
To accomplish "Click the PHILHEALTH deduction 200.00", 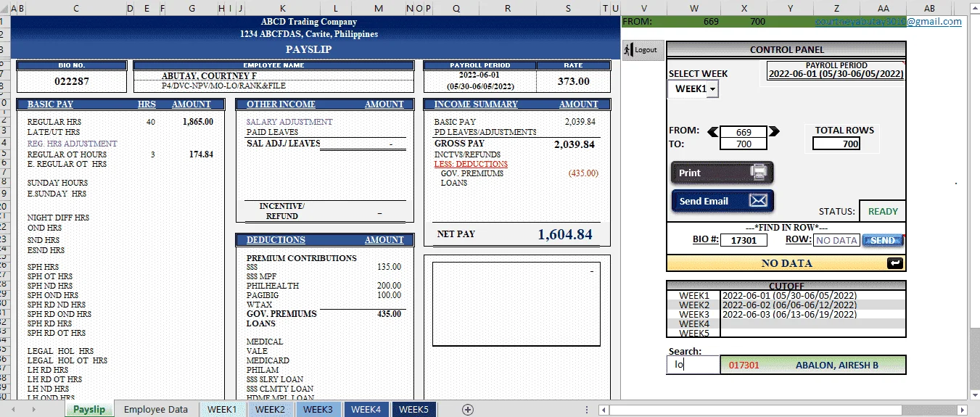I will pyautogui.click(x=389, y=286).
